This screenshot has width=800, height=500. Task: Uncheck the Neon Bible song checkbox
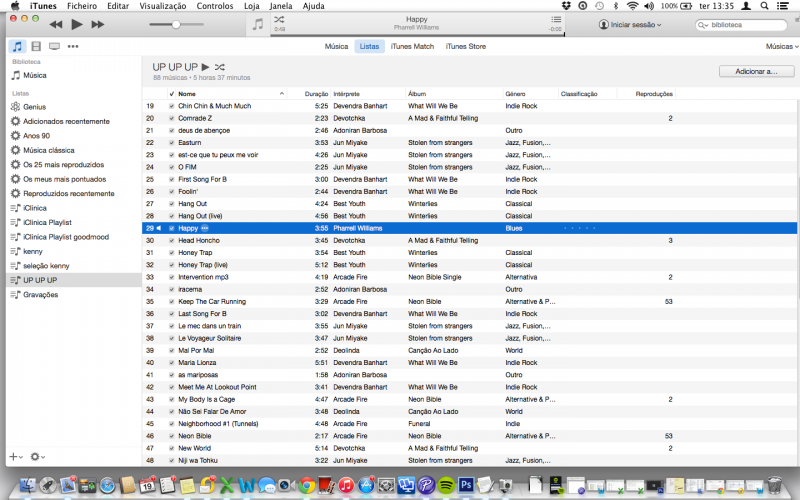[171, 436]
